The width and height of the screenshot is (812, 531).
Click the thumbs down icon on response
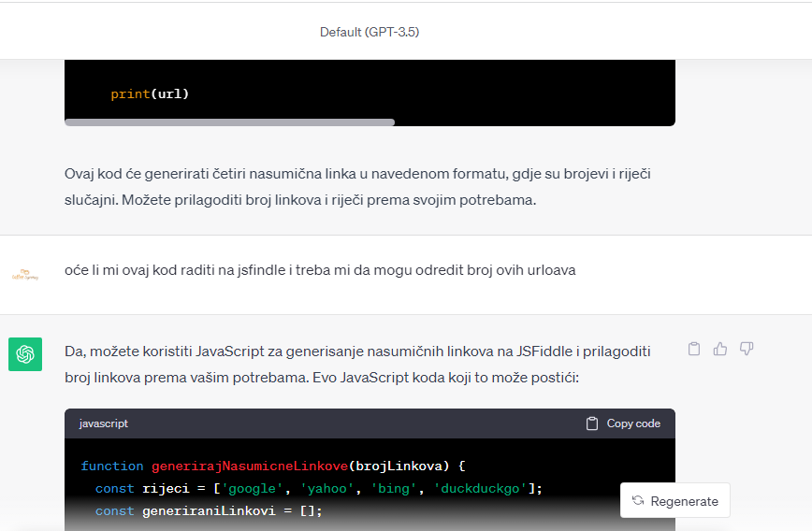[747, 349]
